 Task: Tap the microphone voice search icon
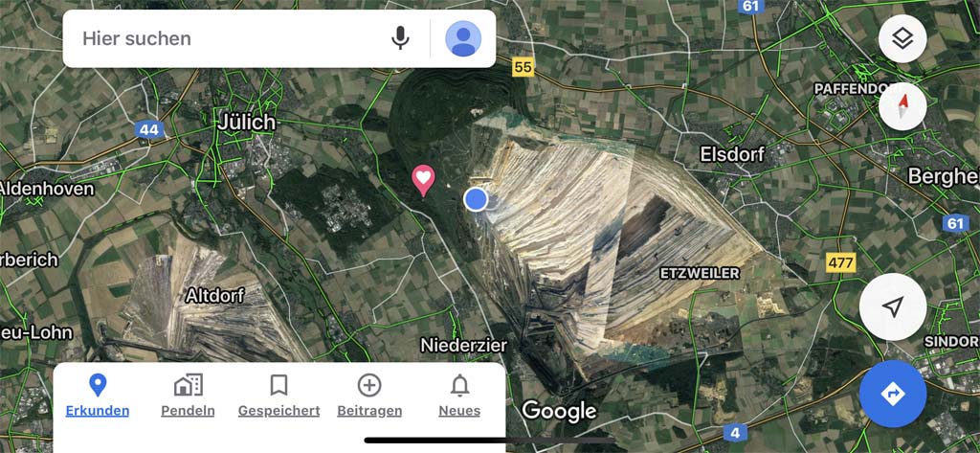400,38
